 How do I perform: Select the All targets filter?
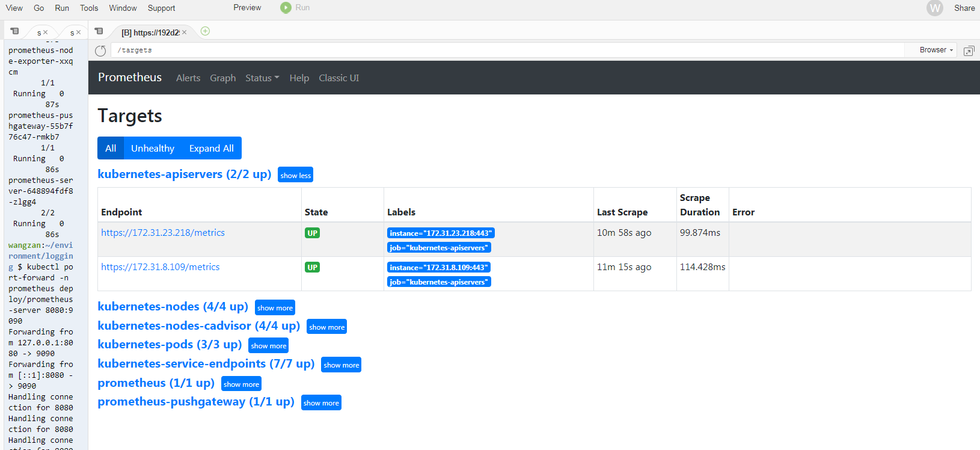tap(111, 148)
